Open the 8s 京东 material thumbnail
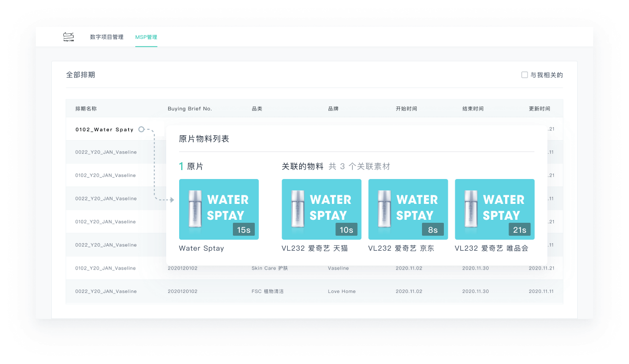Screen dimensions: 629x364 (x=408, y=209)
